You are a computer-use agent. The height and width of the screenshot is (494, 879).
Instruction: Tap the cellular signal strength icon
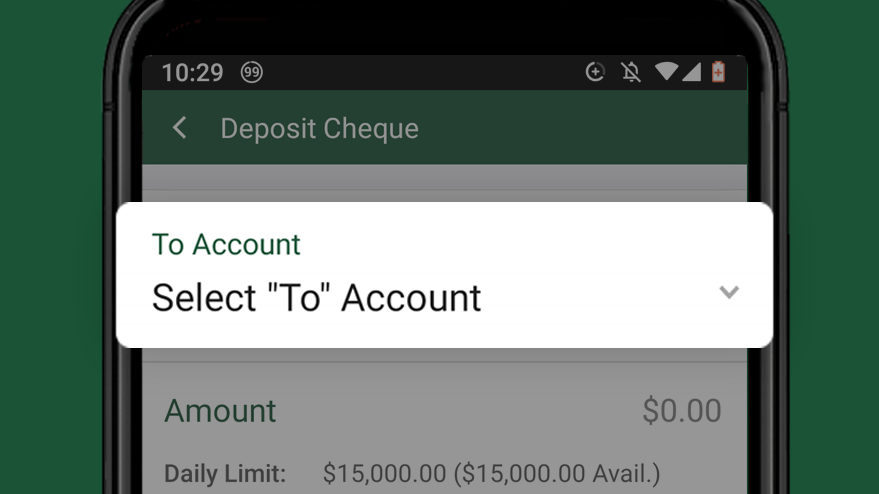coord(692,71)
